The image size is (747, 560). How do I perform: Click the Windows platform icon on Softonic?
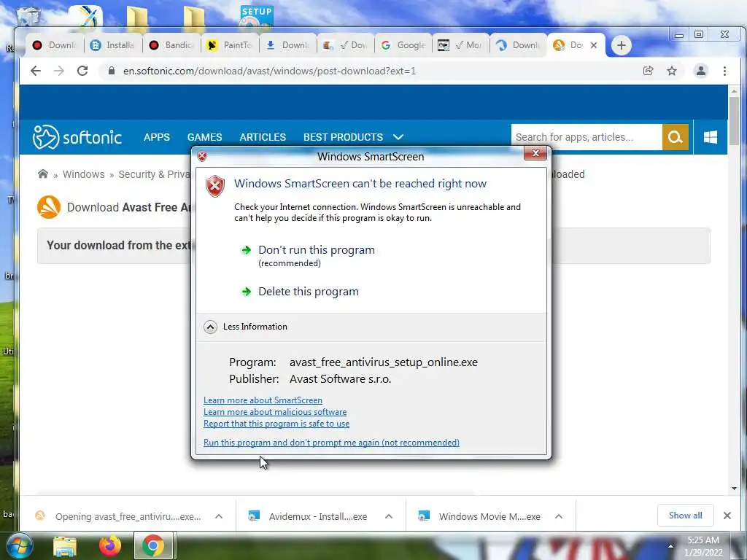pos(711,137)
